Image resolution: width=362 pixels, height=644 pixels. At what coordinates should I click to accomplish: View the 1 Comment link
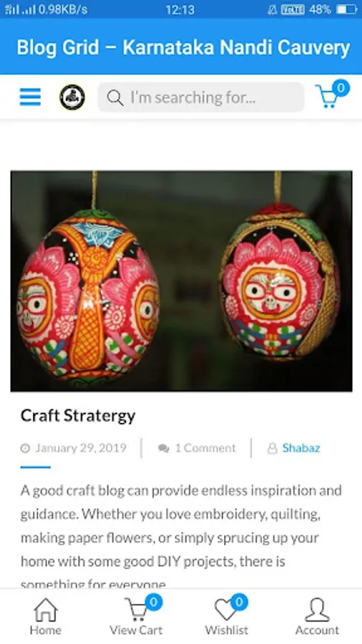point(205,448)
